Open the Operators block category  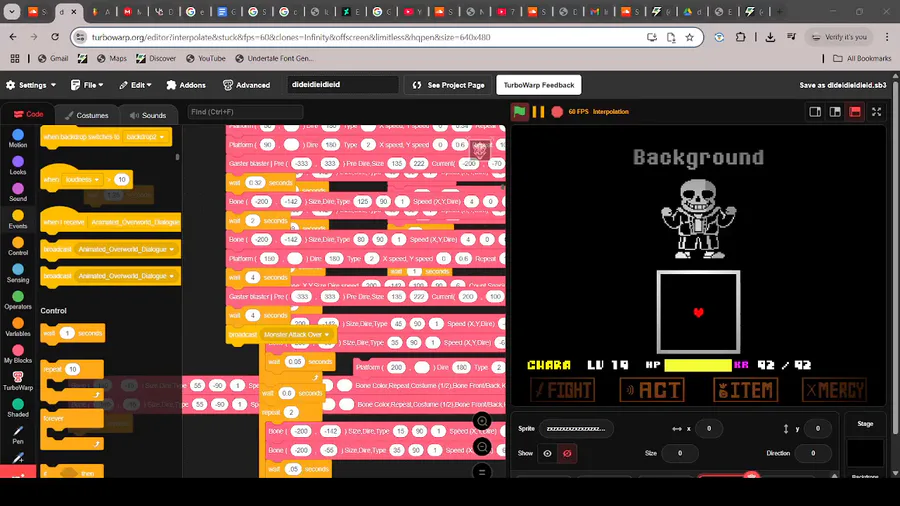pos(18,300)
